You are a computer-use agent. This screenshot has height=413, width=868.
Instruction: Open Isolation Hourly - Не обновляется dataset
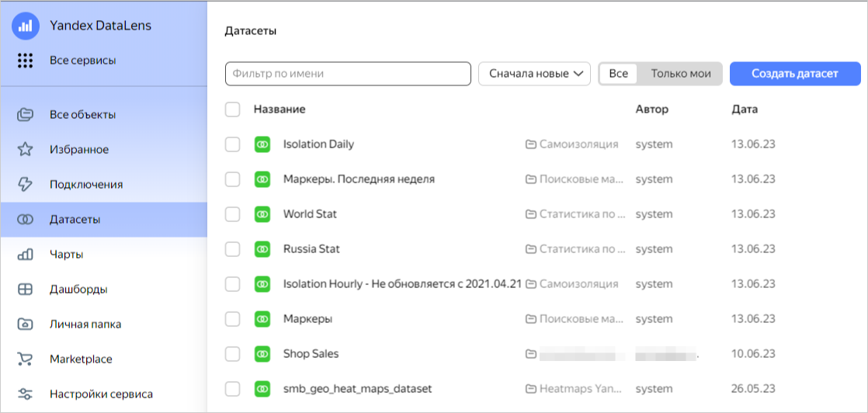pos(402,284)
